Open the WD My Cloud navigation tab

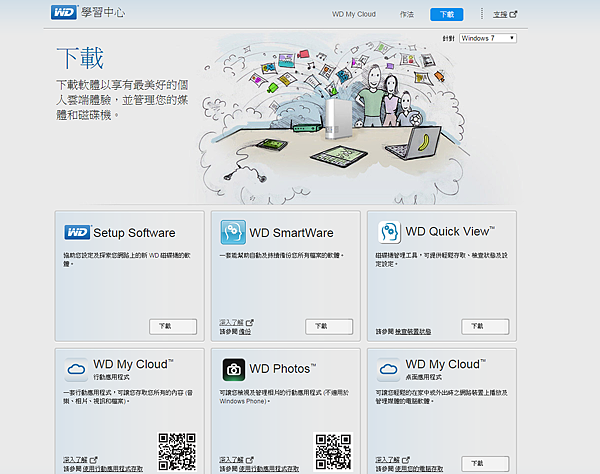(354, 14)
